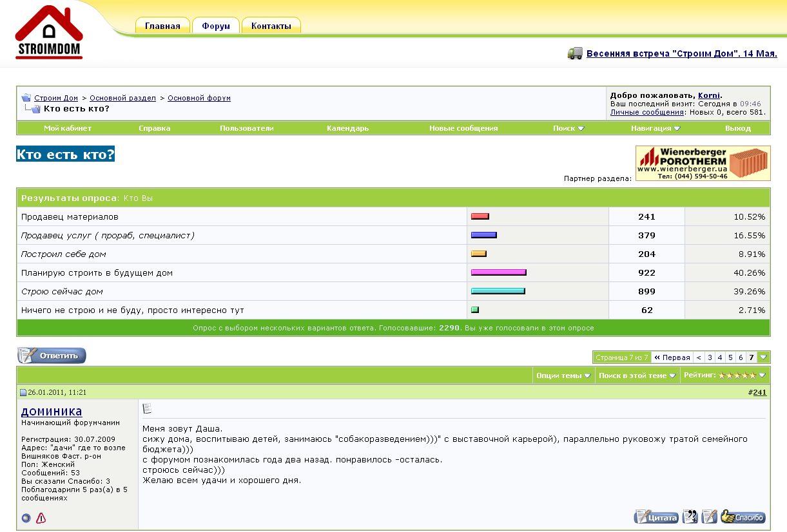
Task: Open the post number 241 permalink
Action: pos(760,392)
